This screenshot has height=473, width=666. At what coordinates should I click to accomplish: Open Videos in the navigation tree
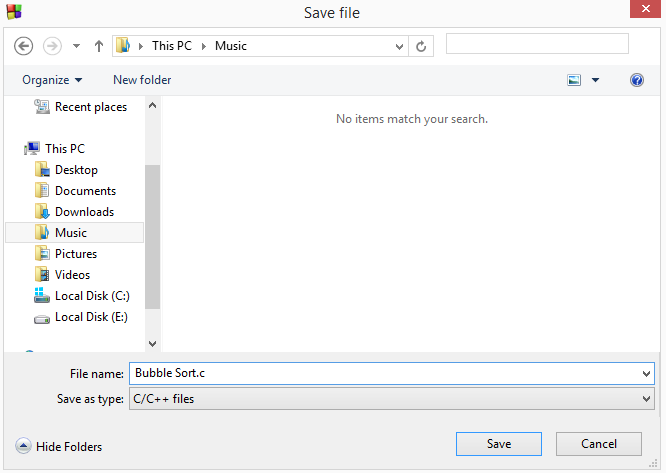(x=73, y=275)
